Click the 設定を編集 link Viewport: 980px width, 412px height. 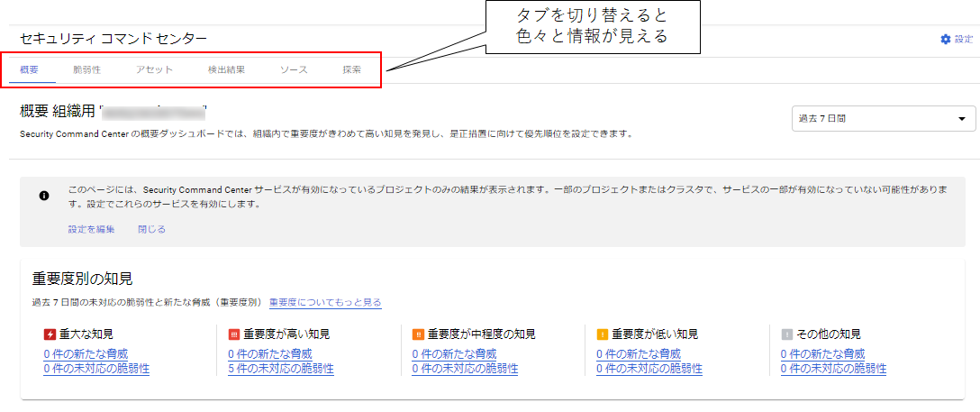click(x=91, y=230)
